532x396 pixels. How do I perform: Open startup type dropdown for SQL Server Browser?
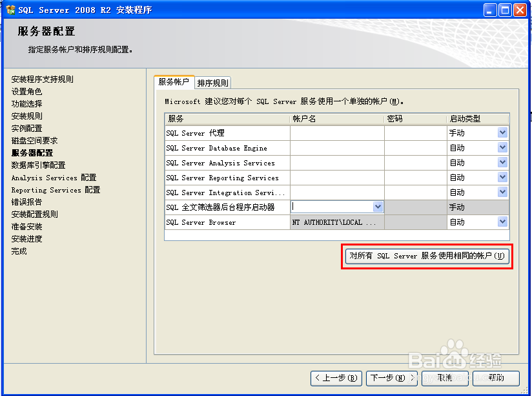pos(501,222)
